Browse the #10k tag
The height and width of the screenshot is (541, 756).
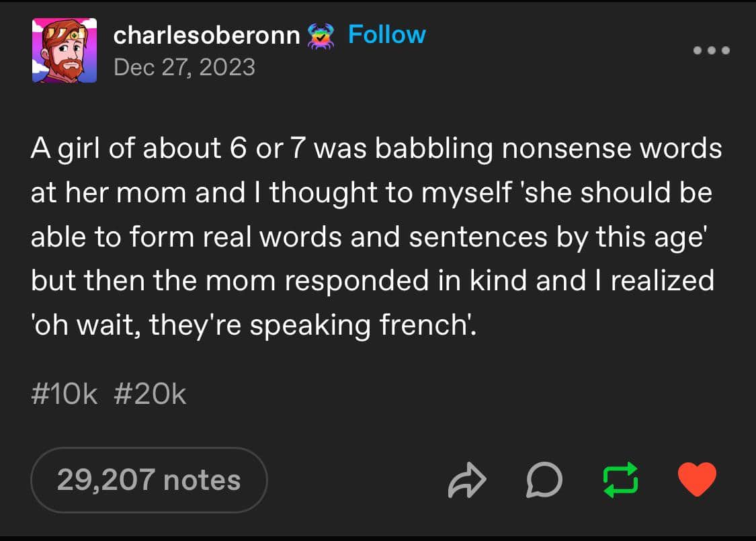click(x=65, y=394)
